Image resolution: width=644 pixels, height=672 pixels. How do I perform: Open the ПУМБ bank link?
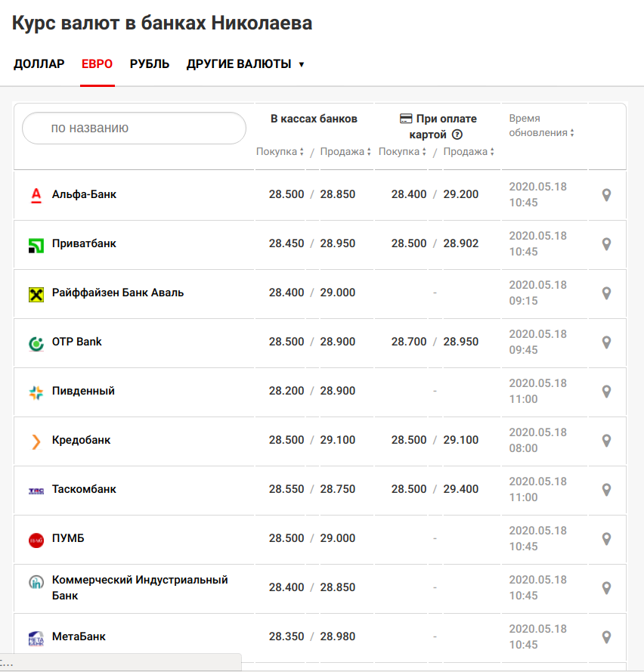pyautogui.click(x=68, y=538)
